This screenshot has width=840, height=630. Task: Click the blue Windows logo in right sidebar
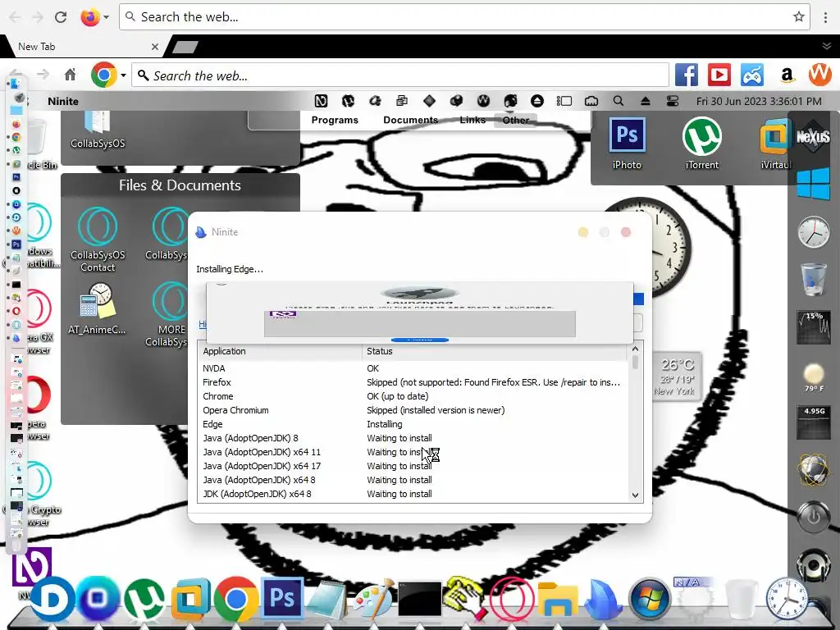point(813,183)
